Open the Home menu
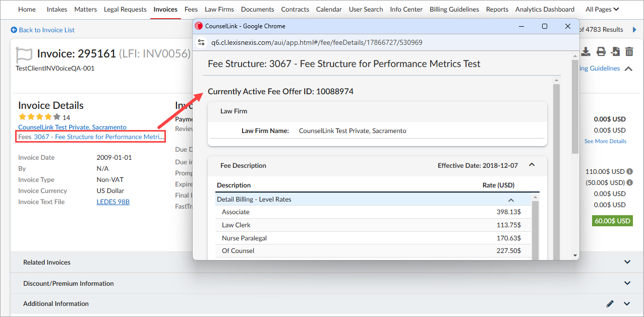644x317 pixels. [27, 9]
